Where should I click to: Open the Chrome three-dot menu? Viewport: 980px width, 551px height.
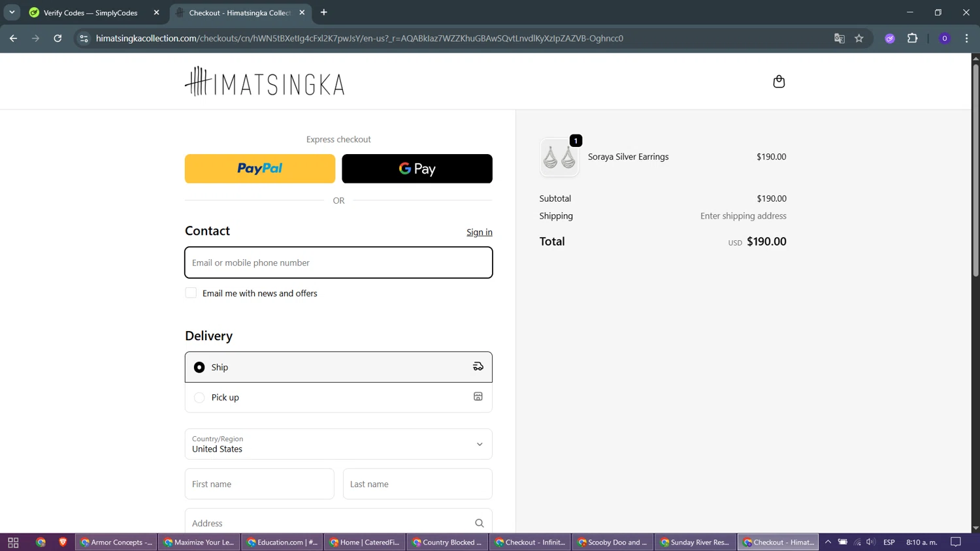pyautogui.click(x=967, y=39)
